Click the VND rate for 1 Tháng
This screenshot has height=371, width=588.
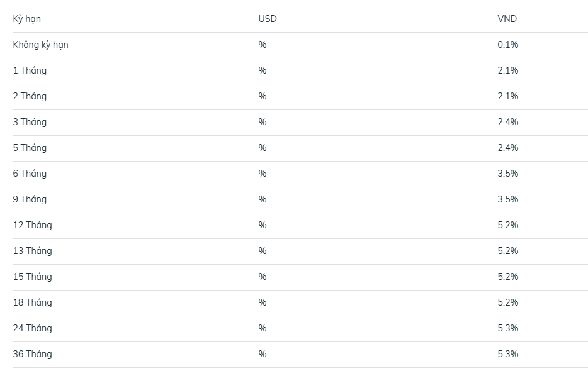click(x=507, y=70)
